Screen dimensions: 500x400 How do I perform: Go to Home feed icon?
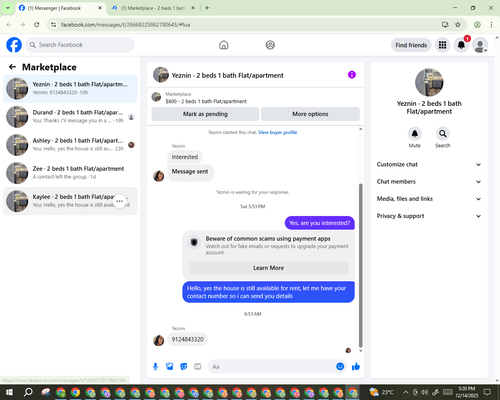[224, 45]
